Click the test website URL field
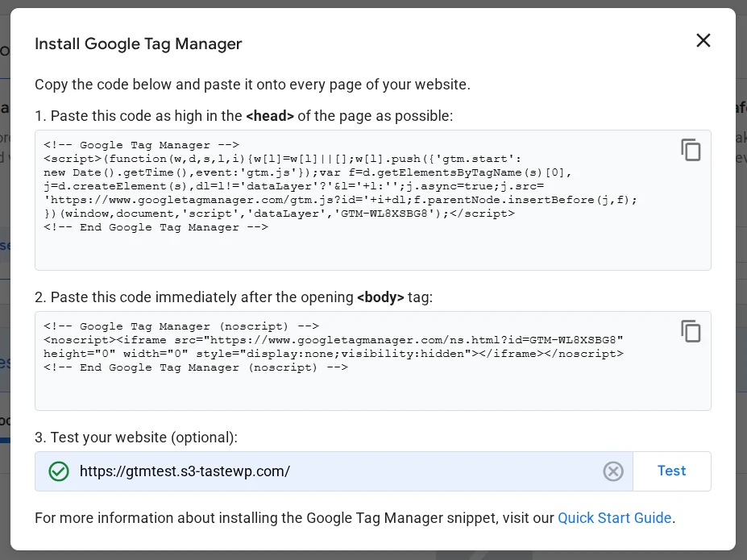The height and width of the screenshot is (560, 747). (334, 471)
